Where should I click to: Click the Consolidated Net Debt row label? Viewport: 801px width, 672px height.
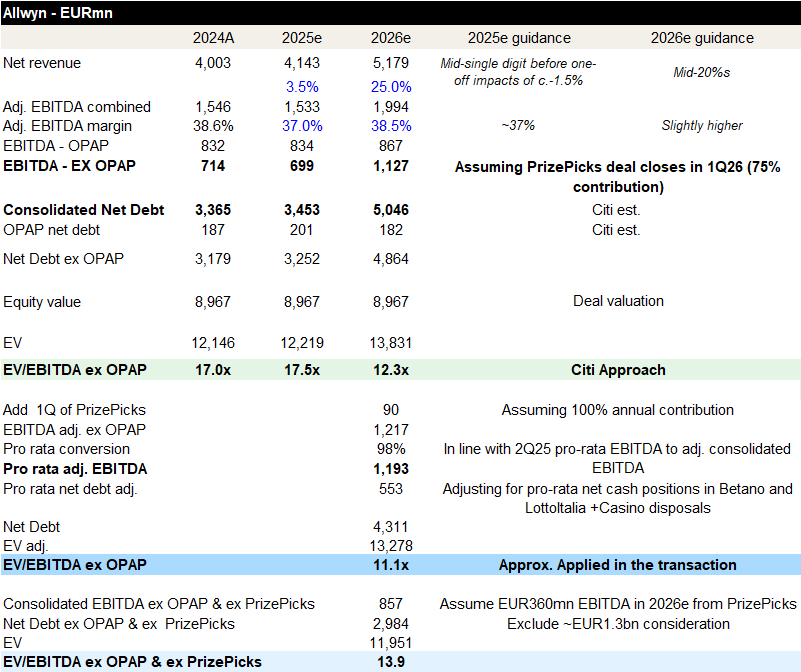(84, 210)
